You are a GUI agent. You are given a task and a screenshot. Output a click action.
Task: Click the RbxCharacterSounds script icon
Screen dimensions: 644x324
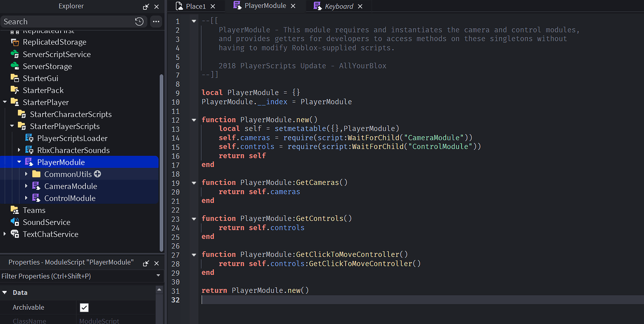(29, 150)
